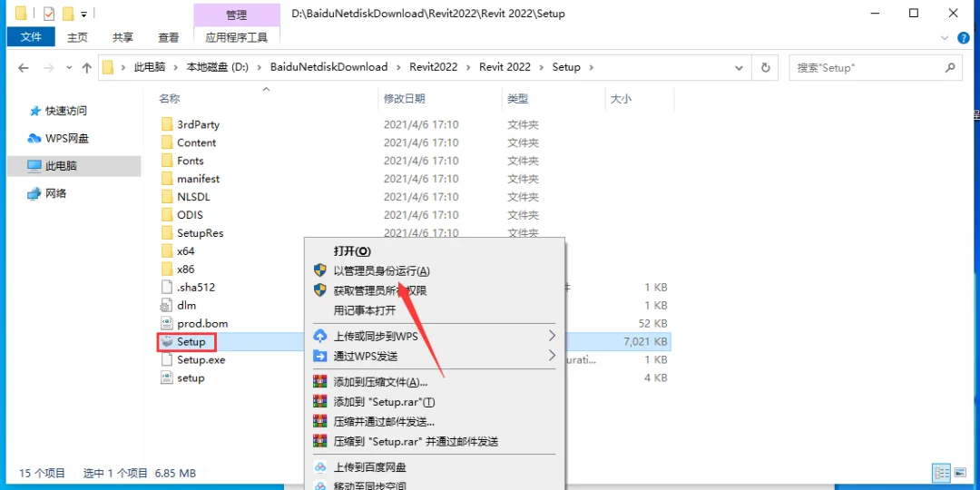This screenshot has width=980, height=490.
Task: Click the back navigation arrow
Action: [x=23, y=67]
